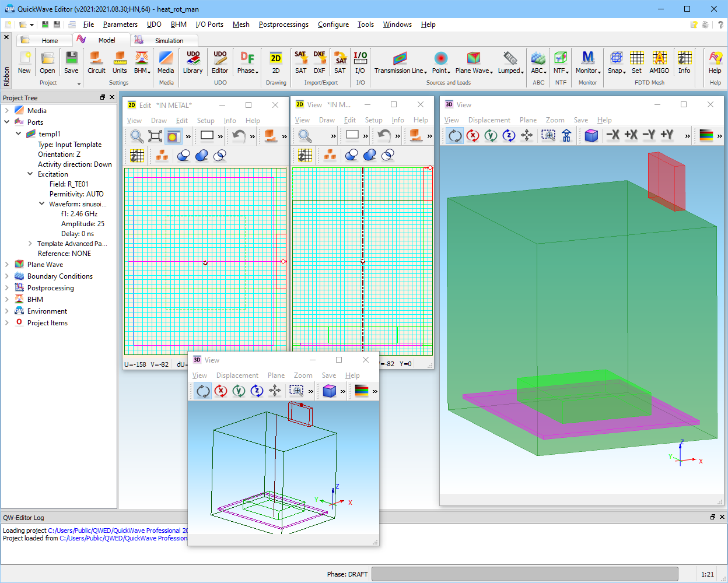Toggle mesh grid display in 2D View window
The image size is (728, 583).
pyautogui.click(x=305, y=156)
